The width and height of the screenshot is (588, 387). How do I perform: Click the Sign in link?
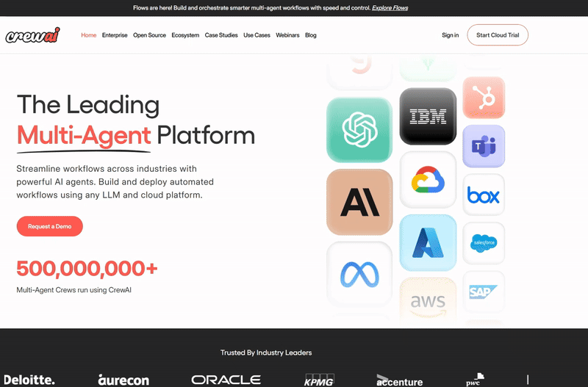coord(450,35)
